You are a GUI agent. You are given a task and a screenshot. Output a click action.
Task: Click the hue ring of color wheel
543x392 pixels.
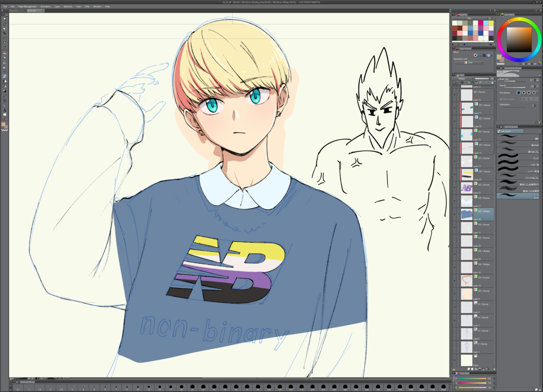(519, 20)
